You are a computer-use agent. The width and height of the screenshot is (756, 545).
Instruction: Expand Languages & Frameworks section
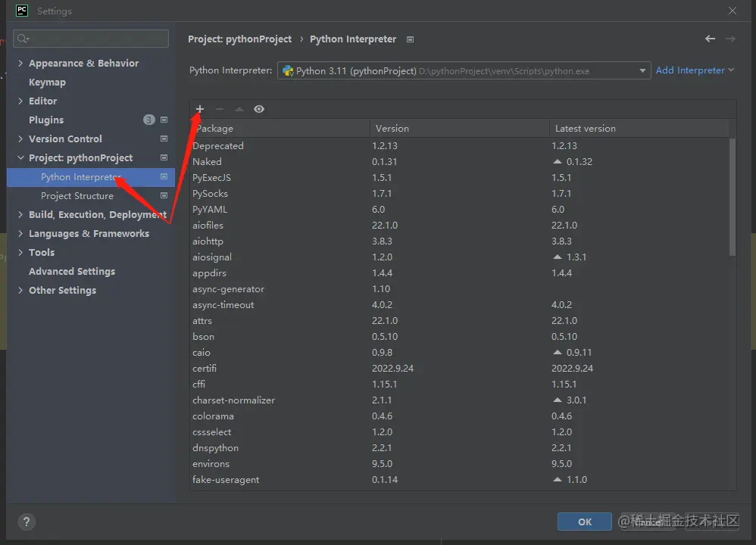coord(20,233)
